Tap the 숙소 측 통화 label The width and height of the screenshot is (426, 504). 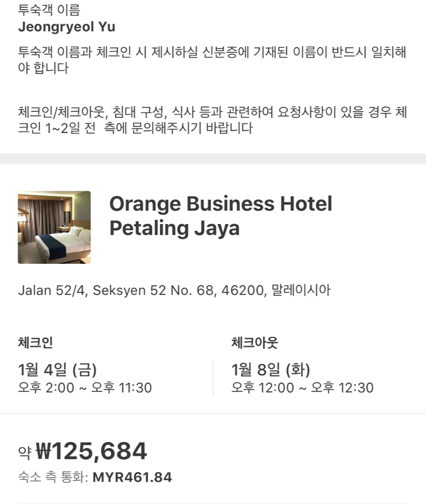(x=53, y=478)
